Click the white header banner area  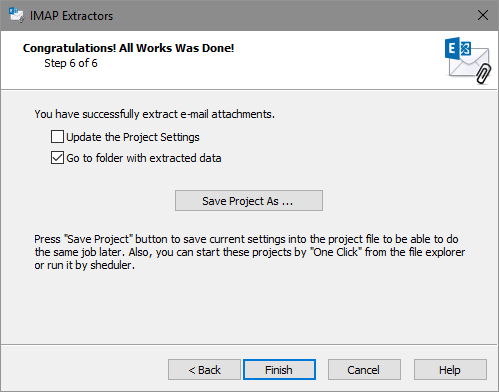(x=249, y=60)
